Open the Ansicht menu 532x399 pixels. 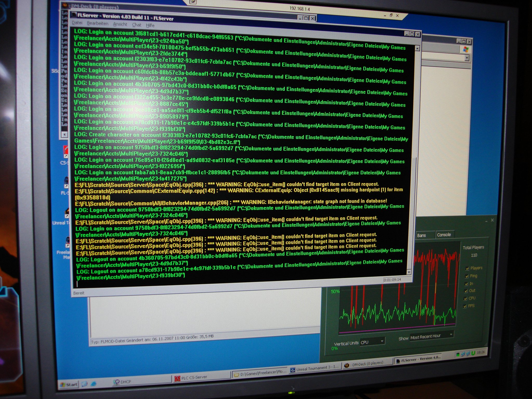pos(120,24)
